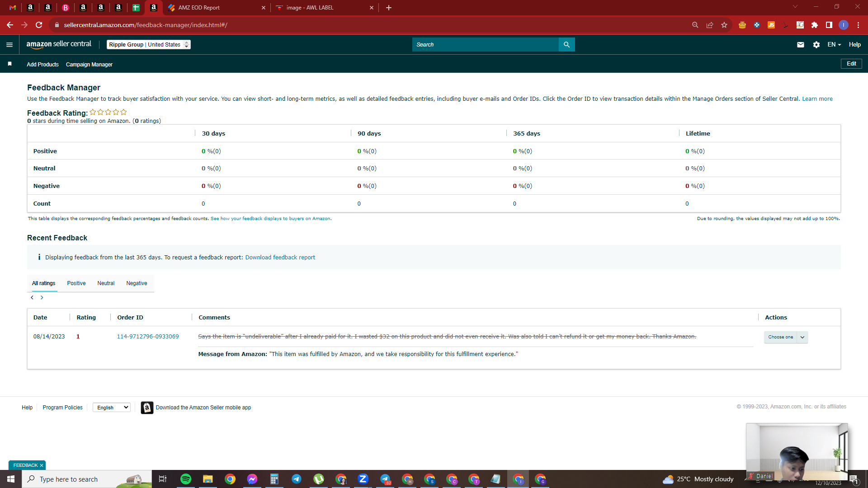Open the Seller Central hamburger menu
This screenshot has height=488, width=868.
point(9,45)
